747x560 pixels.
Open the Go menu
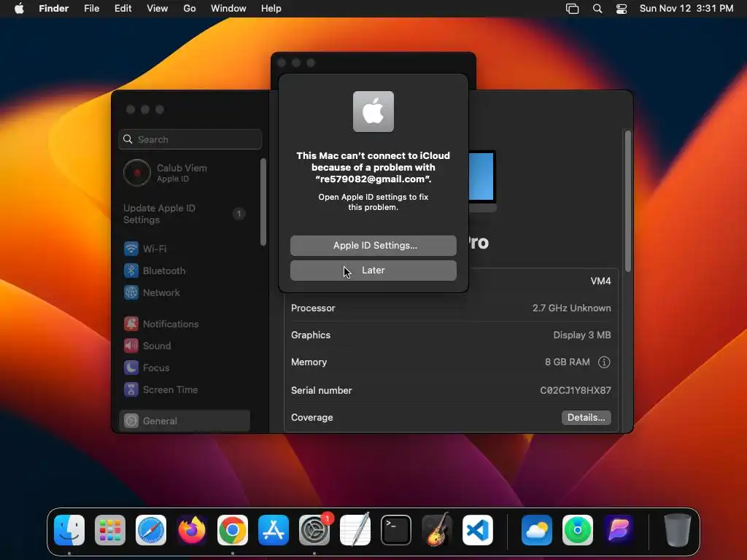(x=190, y=9)
